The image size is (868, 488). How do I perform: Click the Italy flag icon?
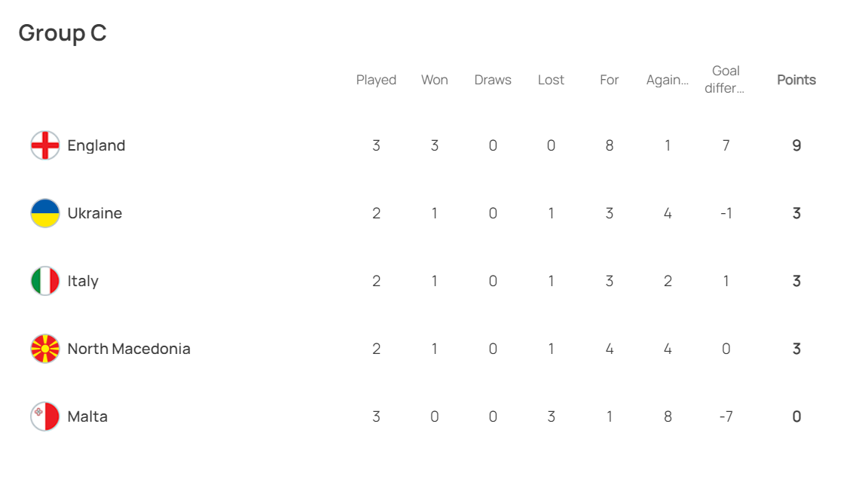45,281
